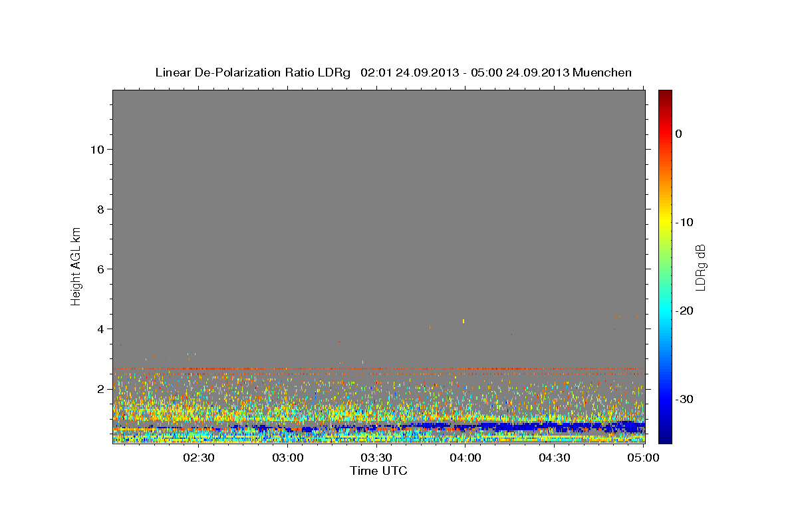This screenshot has height=532, width=798.
Task: Click the height tick label 10
Action: point(98,149)
